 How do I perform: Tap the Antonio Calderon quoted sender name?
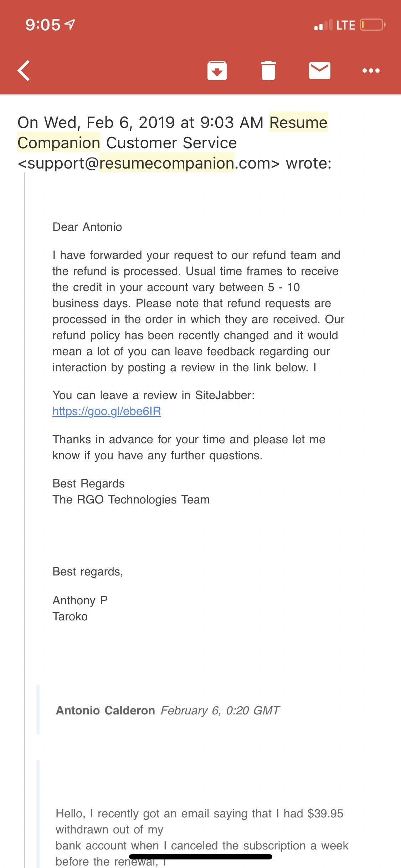(x=106, y=710)
